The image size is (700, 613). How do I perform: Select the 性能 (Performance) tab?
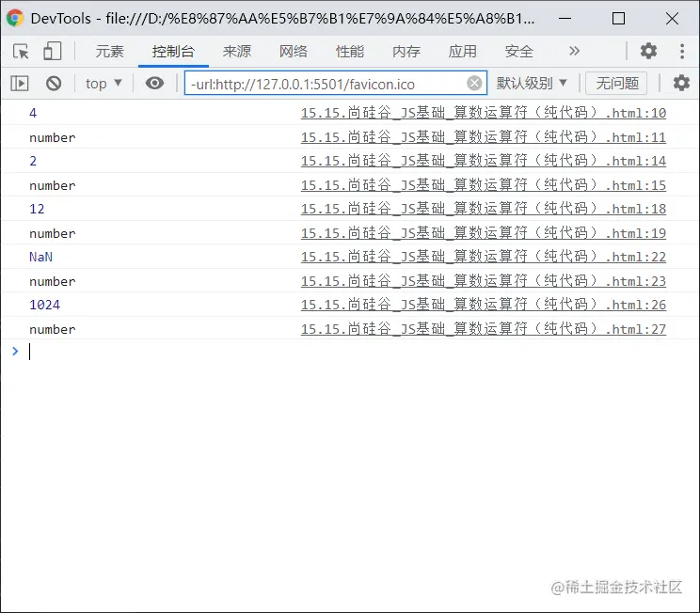click(350, 52)
